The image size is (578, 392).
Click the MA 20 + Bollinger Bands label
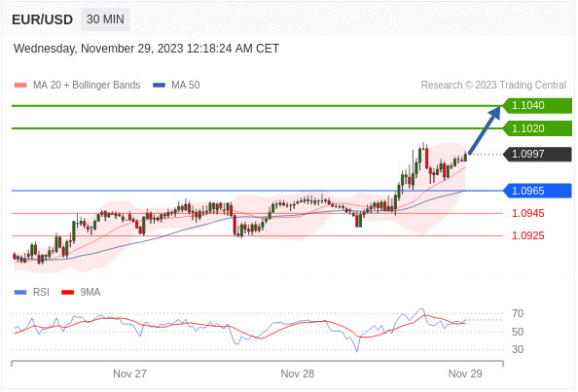coord(87,85)
